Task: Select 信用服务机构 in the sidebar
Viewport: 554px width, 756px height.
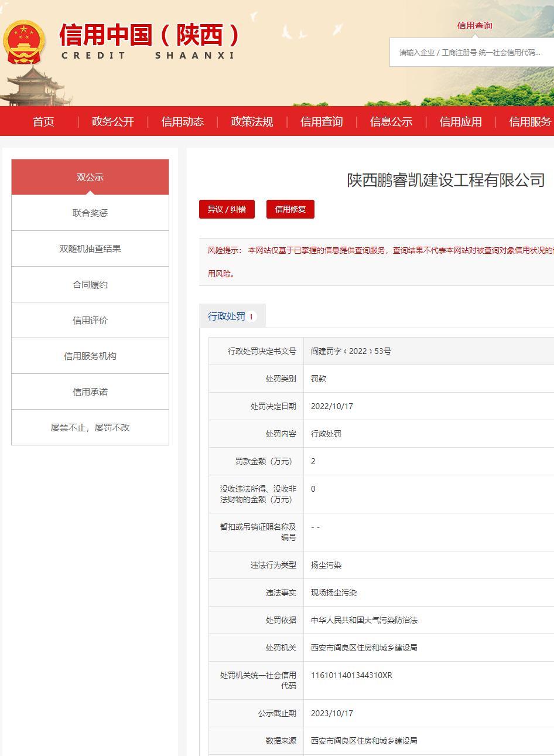Action: (x=90, y=356)
